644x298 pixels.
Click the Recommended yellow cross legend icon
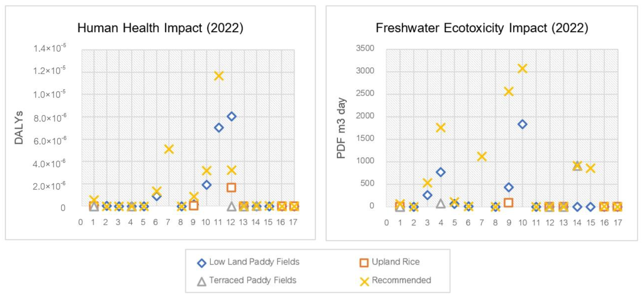click(x=364, y=282)
